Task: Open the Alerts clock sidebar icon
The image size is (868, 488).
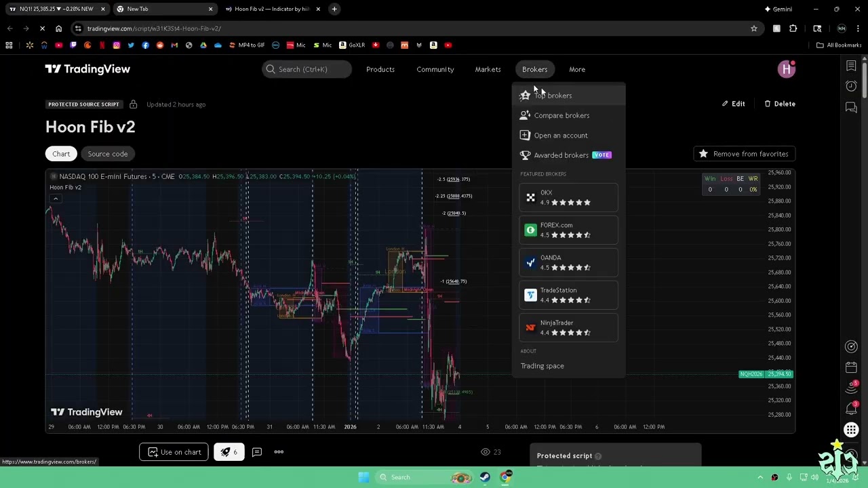Action: (x=851, y=86)
